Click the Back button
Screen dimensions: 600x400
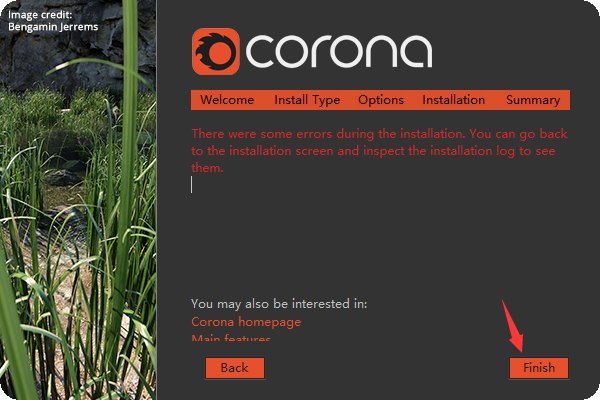(x=235, y=368)
